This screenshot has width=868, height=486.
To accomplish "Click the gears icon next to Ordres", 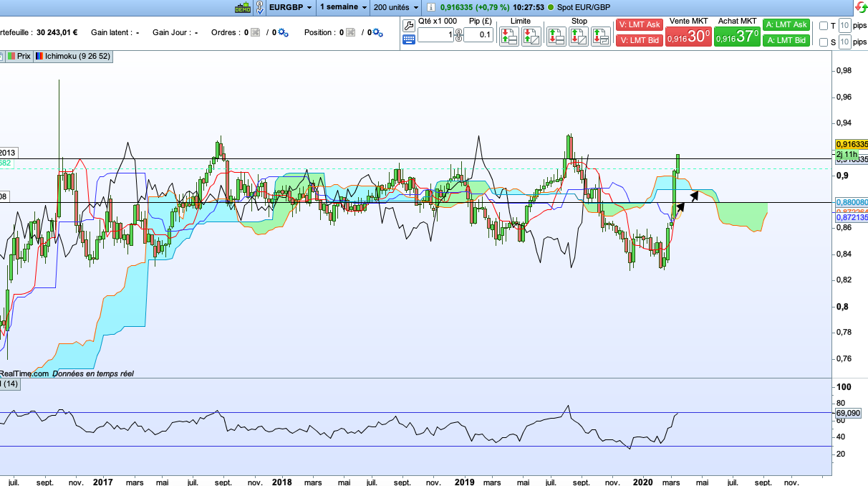I will coord(283,32).
